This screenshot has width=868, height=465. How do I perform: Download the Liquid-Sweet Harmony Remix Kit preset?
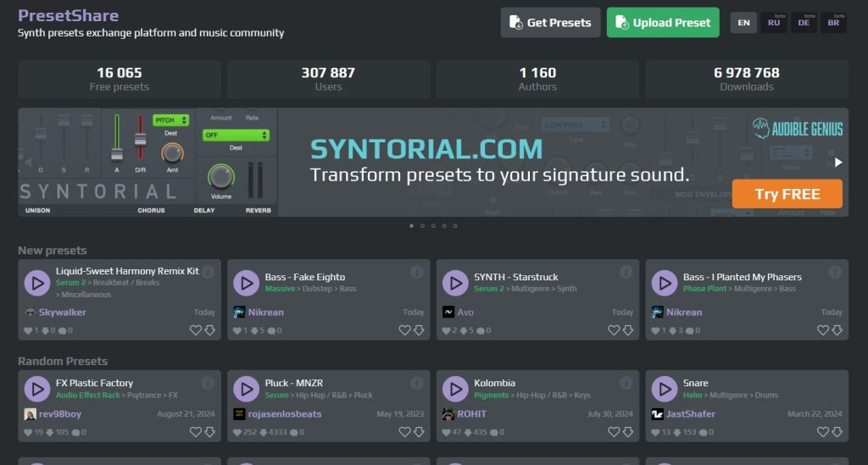(x=210, y=330)
